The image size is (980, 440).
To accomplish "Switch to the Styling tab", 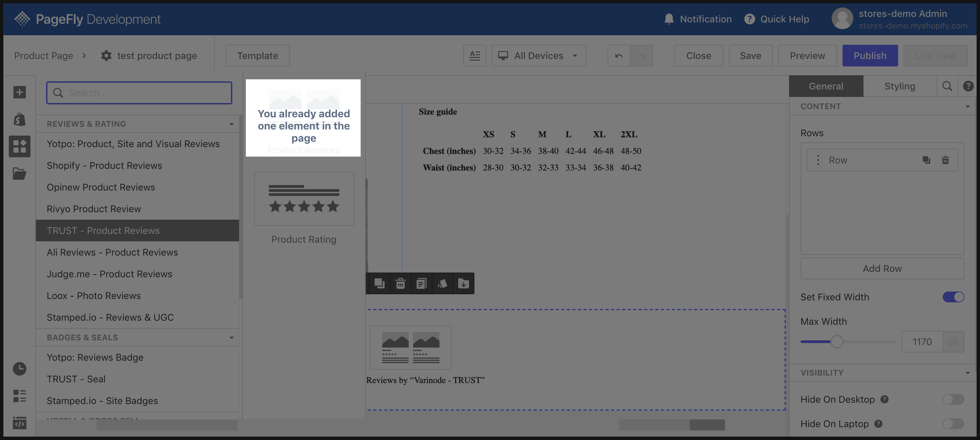I will coord(900,86).
